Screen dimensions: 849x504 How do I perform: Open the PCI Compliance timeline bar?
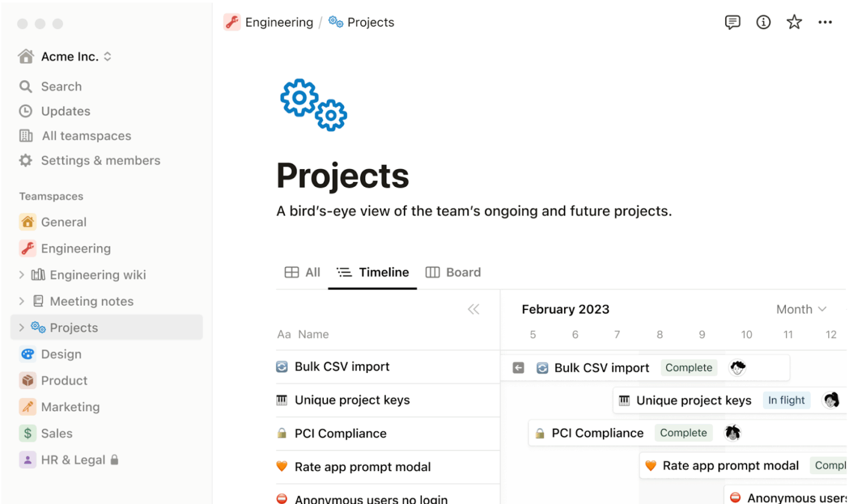[597, 433]
